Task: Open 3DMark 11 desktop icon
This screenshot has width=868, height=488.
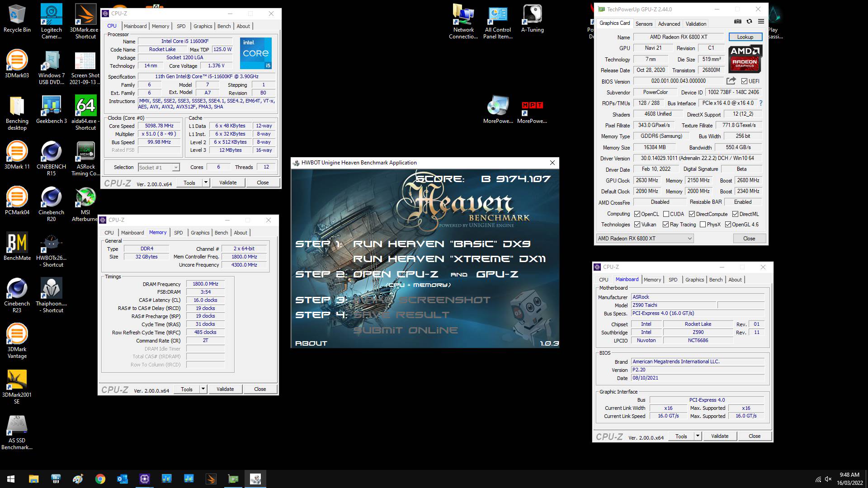Action: pos(17,155)
